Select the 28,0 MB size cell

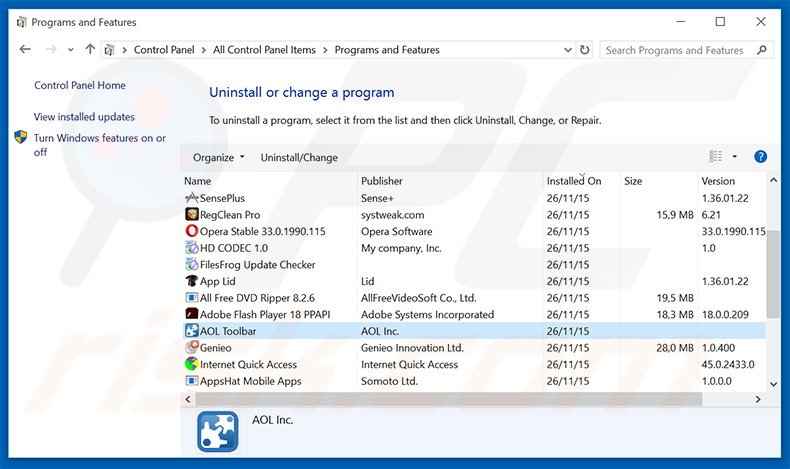pyautogui.click(x=675, y=348)
